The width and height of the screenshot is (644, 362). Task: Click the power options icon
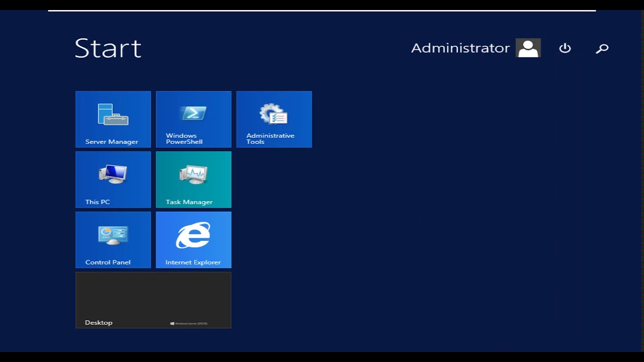pyautogui.click(x=565, y=48)
